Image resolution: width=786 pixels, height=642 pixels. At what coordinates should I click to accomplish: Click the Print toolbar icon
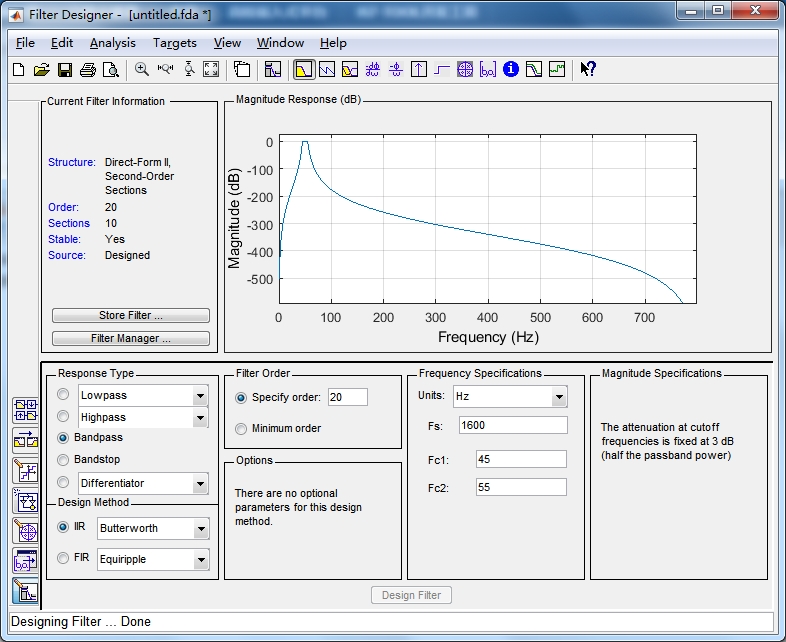tap(88, 70)
